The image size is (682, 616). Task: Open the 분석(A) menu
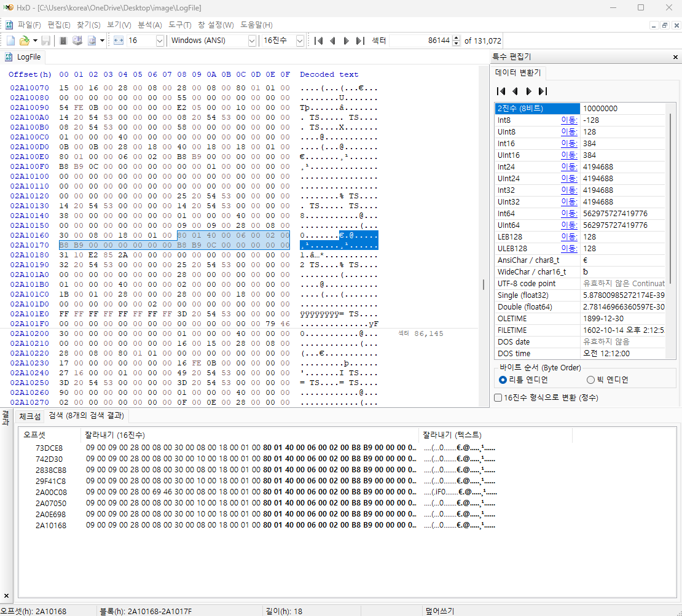(x=149, y=25)
